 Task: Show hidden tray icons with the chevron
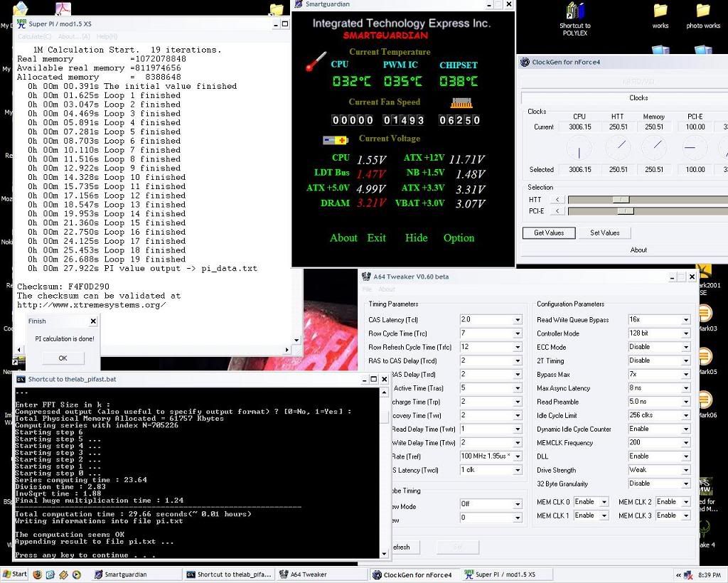[679, 575]
